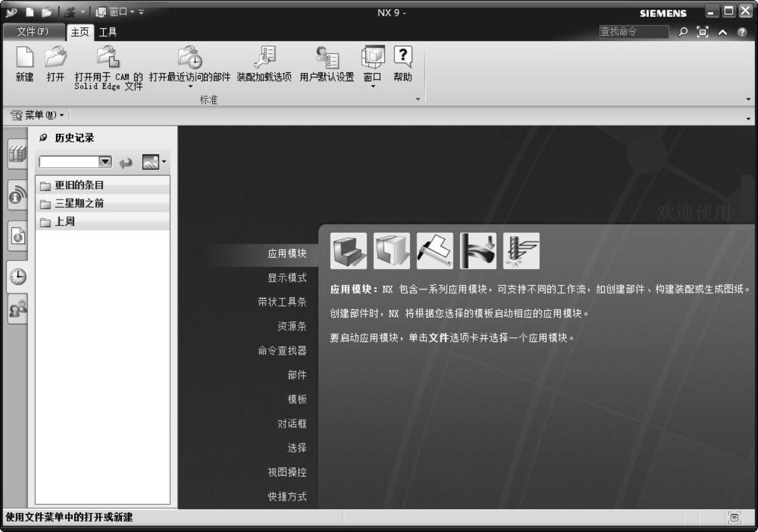Select 部件 welcome topic
This screenshot has width=758, height=532.
(x=297, y=375)
